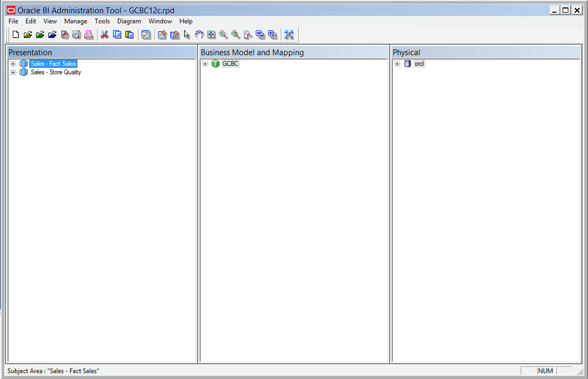Create a new repository file
The height and width of the screenshot is (379, 588).
point(15,35)
